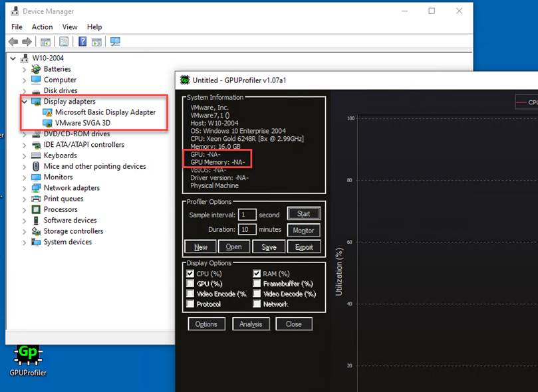
Task: Select the Keyboards category icon
Action: pos(36,155)
